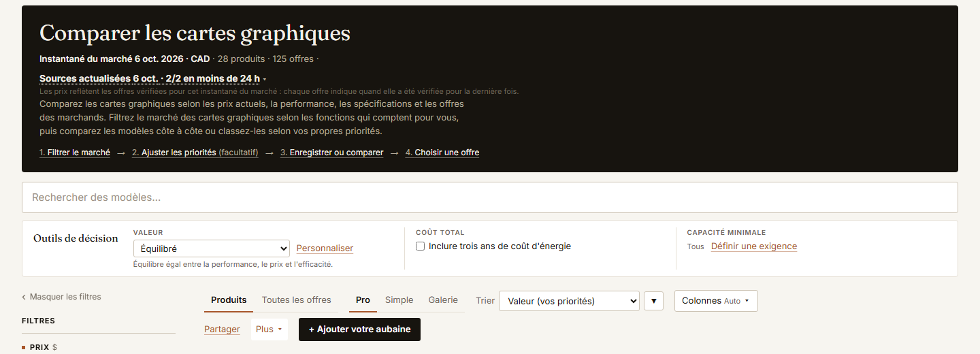The image size is (980, 354).
Task: Open the 'Valeur (vos priorités)' sort dropdown
Action: pos(569,301)
